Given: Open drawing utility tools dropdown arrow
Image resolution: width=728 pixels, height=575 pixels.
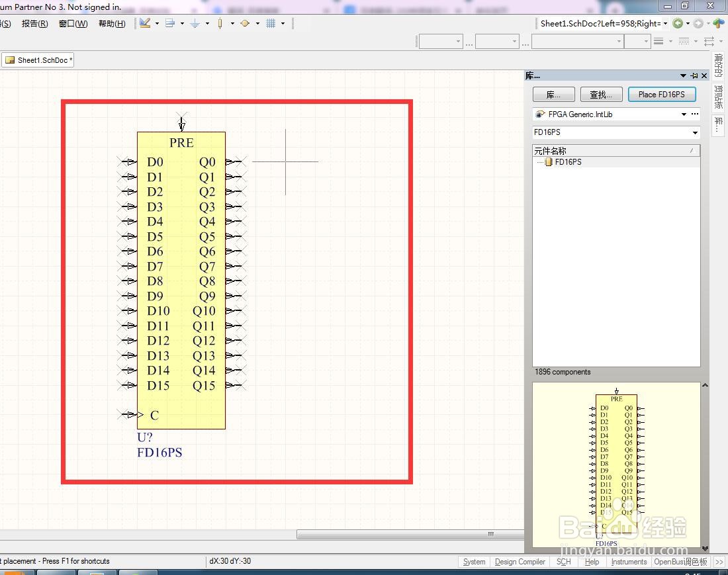Looking at the screenshot, I should coord(157,23).
